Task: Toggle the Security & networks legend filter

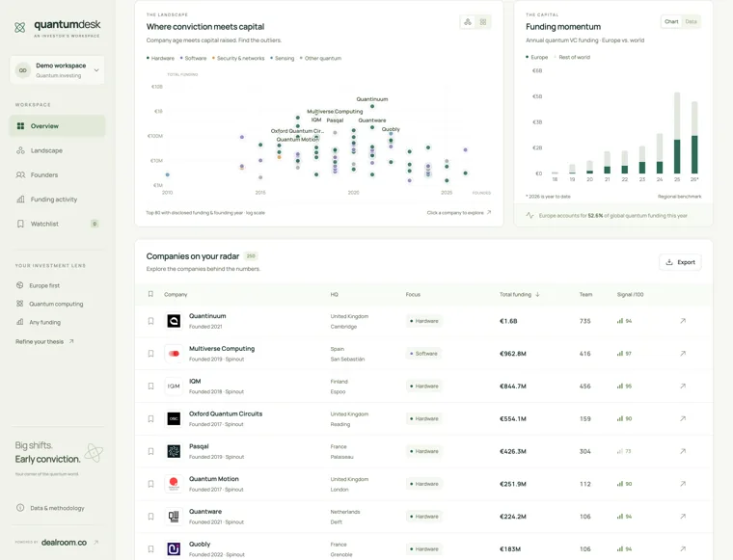Action: click(x=238, y=59)
